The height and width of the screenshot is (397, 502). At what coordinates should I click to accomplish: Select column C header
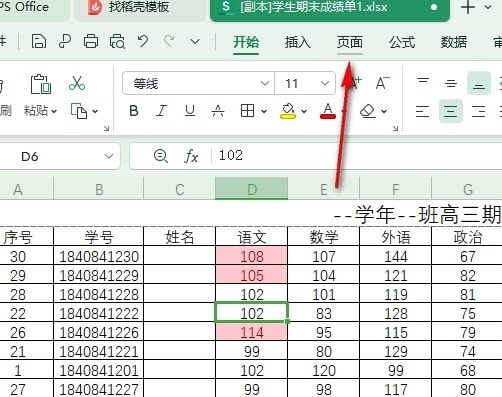(x=180, y=189)
